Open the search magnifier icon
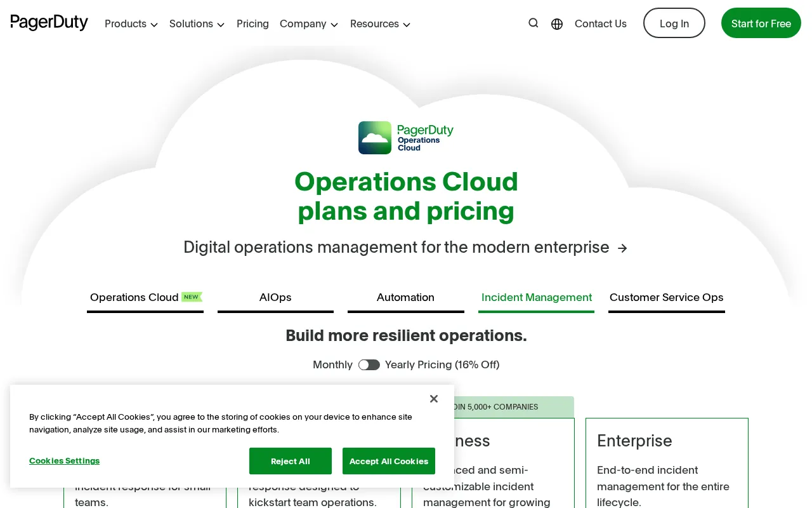 [x=534, y=23]
